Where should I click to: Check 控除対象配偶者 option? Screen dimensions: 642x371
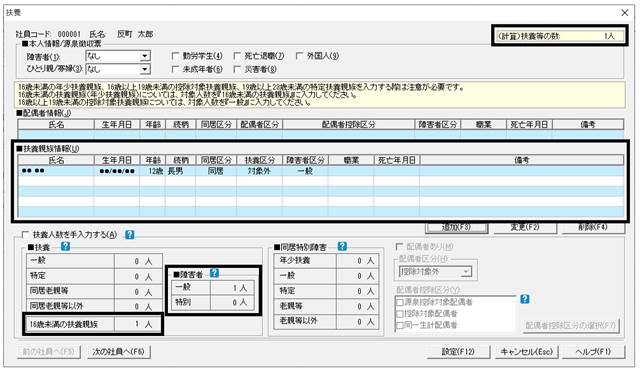[x=400, y=314]
